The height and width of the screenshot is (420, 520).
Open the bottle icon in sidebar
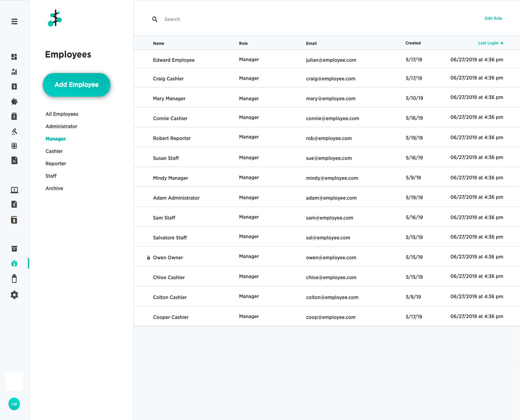click(14, 279)
